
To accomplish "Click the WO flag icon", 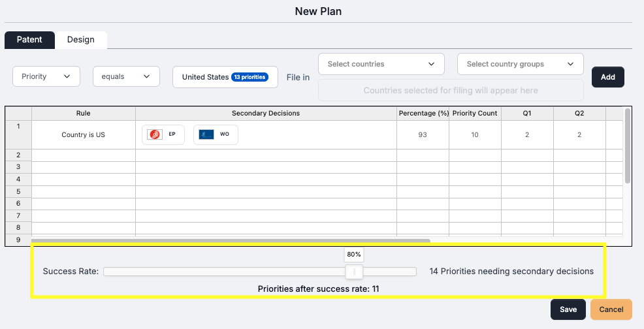I will [206, 134].
